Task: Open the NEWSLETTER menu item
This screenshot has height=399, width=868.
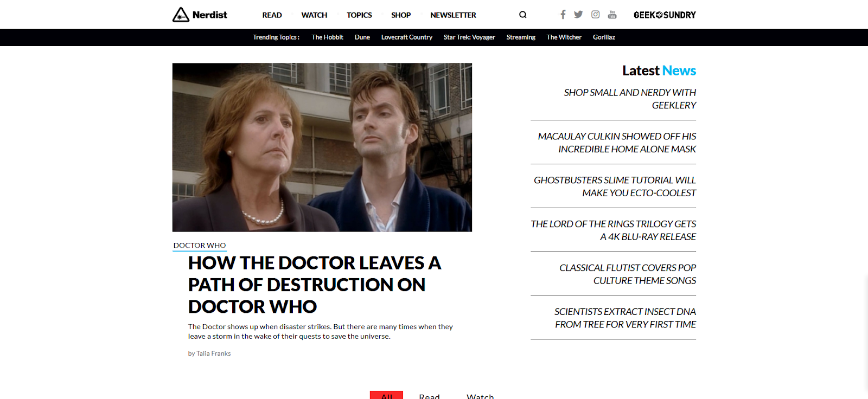Action: (453, 15)
